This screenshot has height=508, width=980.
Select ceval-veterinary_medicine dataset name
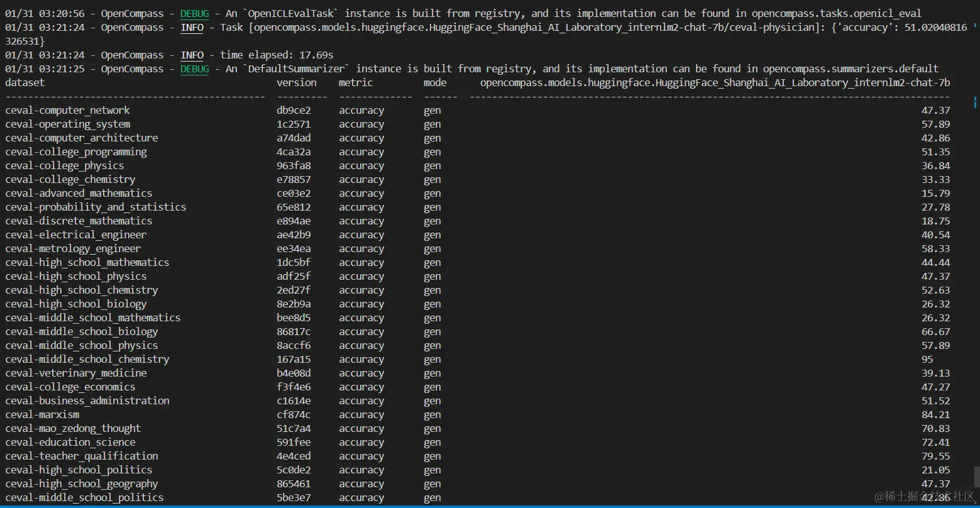coord(76,373)
